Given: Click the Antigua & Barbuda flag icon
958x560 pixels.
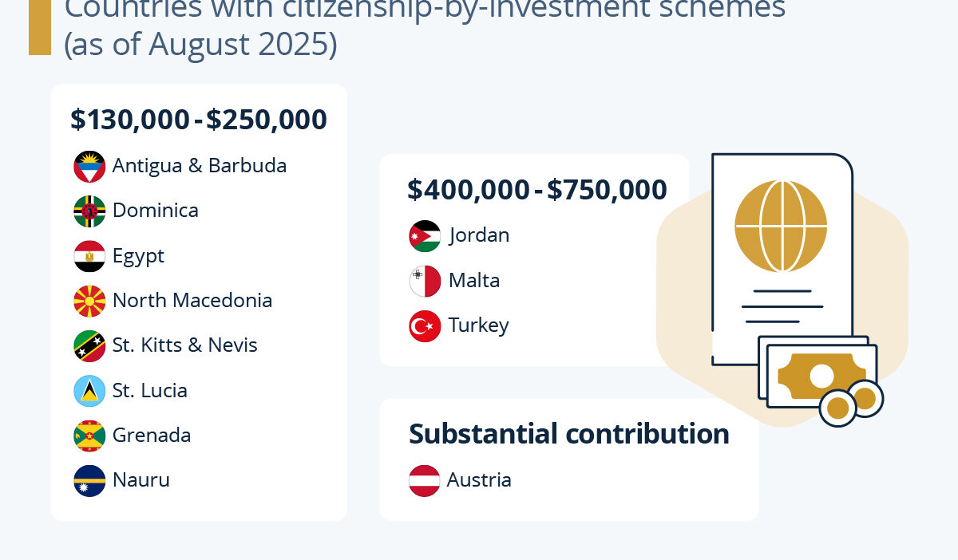Looking at the screenshot, I should [x=89, y=167].
